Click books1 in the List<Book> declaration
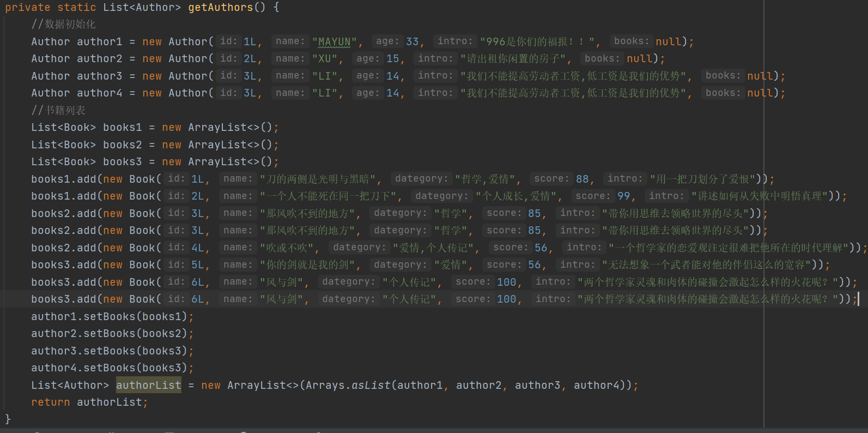Screen dimensions: 868x433 point(123,128)
